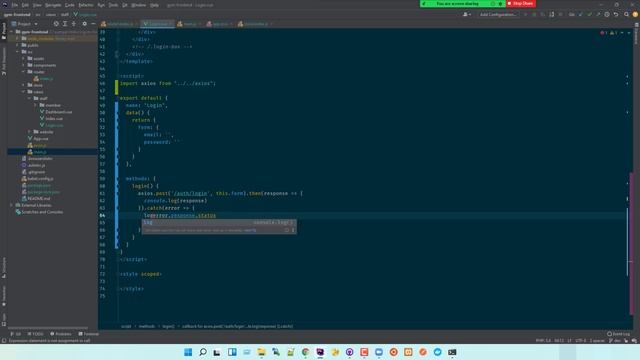Expand the store folder
The width and height of the screenshot is (640, 360).
pyautogui.click(x=23, y=85)
